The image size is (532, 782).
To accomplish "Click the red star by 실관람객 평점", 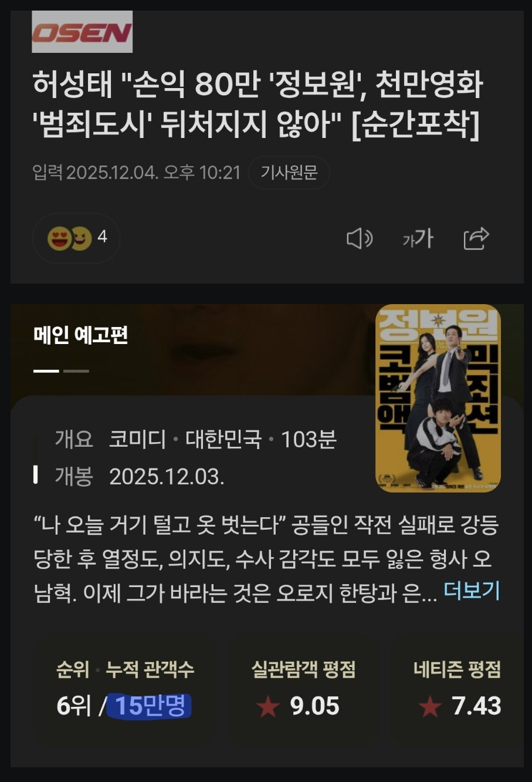I will pyautogui.click(x=269, y=706).
